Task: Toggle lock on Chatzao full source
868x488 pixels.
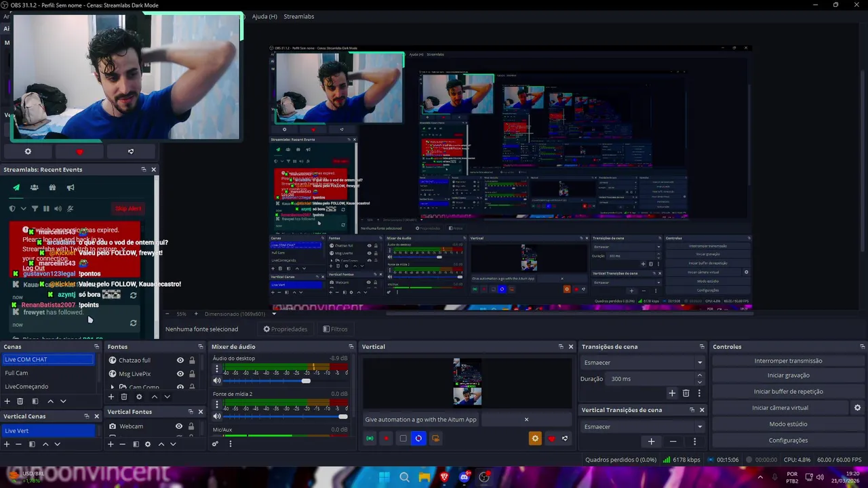Action: (192, 361)
